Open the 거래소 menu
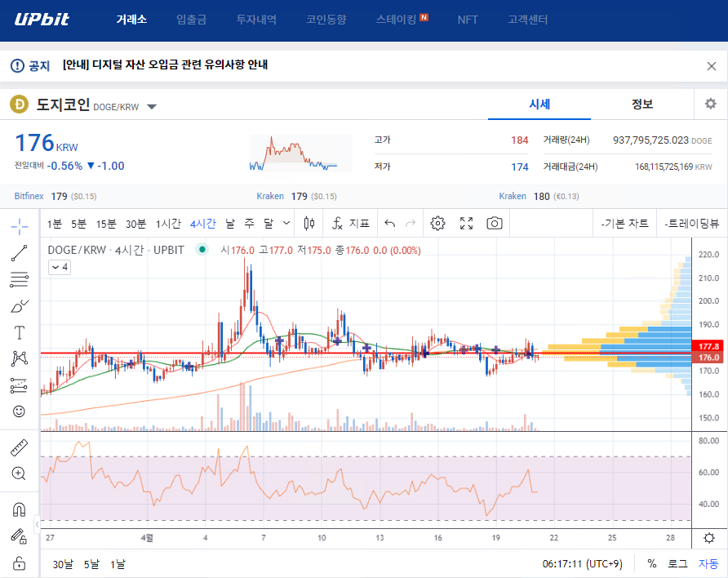The height and width of the screenshot is (578, 728). (131, 20)
